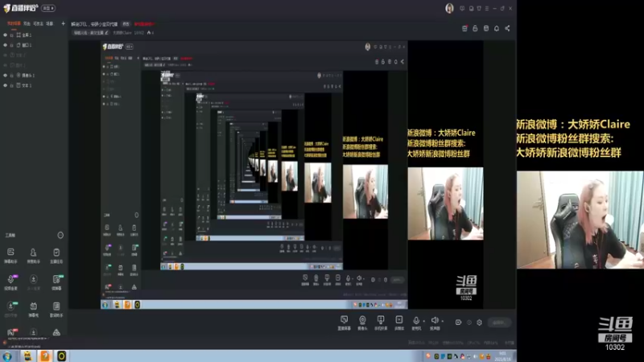Image resolution: width=644 pixels, height=362 pixels.
Task: Click the 修改 button beside the stream title
Action: 126,24
